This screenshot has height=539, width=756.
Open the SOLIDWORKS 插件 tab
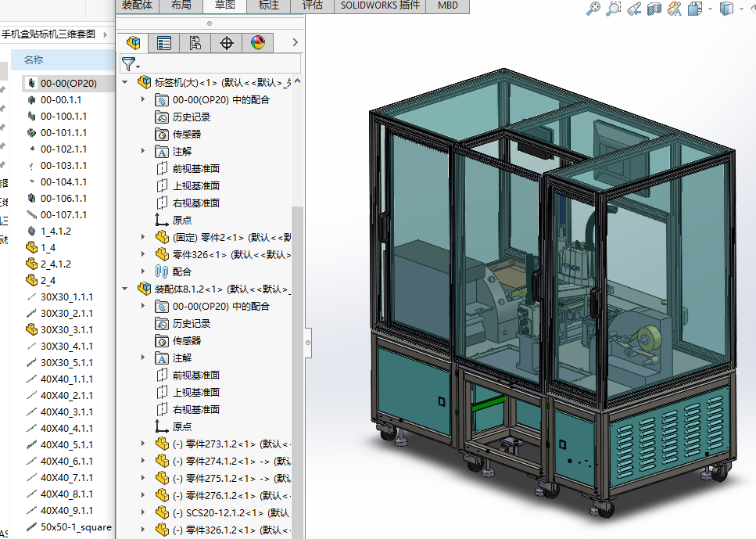point(380,5)
